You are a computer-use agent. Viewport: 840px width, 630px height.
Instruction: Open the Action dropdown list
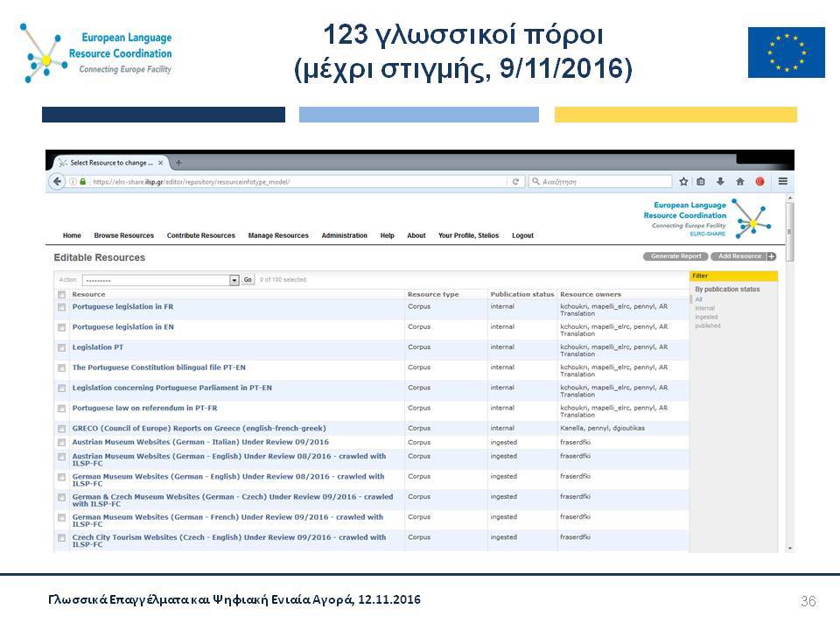pyautogui.click(x=160, y=280)
